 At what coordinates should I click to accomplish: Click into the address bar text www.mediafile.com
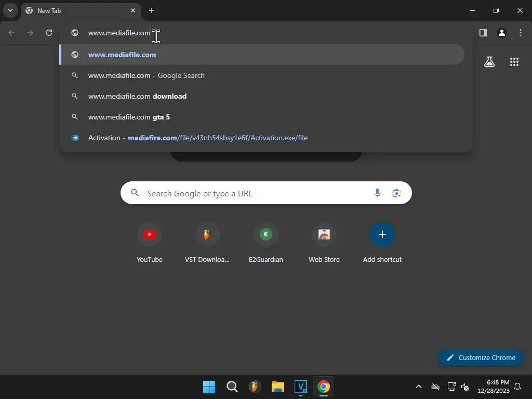pyautogui.click(x=119, y=33)
